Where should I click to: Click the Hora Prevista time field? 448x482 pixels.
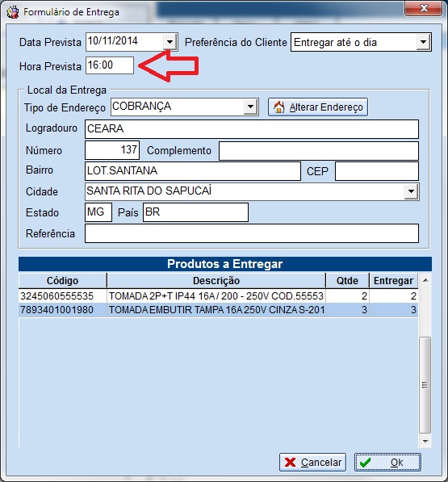click(110, 65)
